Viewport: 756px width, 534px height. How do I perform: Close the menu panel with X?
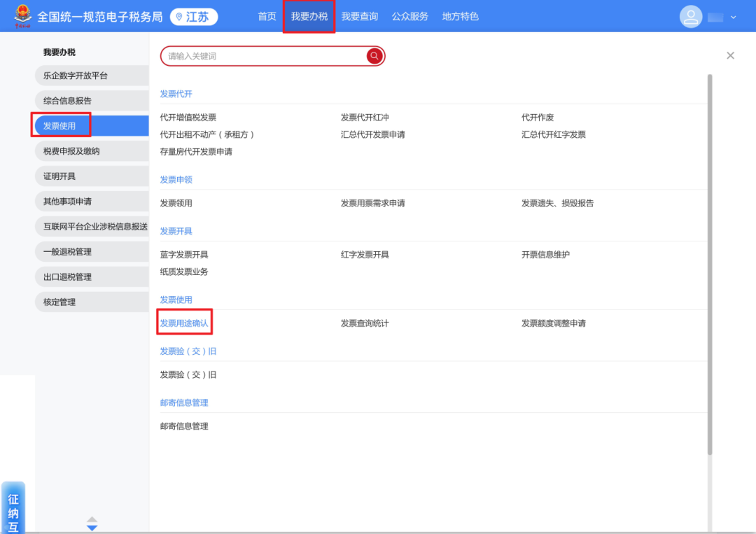(x=730, y=55)
